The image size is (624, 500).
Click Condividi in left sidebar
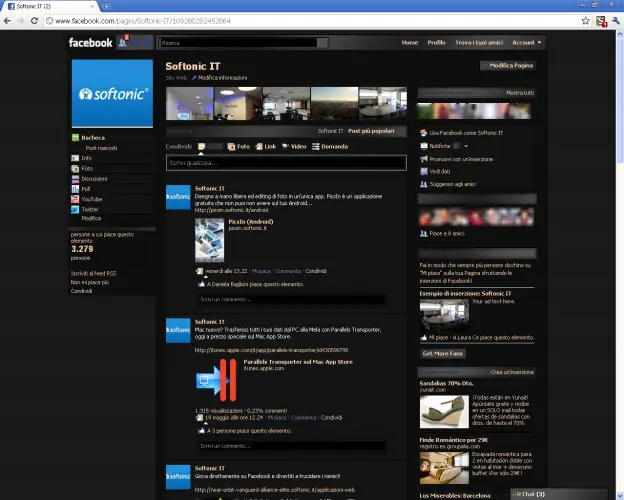(x=81, y=291)
